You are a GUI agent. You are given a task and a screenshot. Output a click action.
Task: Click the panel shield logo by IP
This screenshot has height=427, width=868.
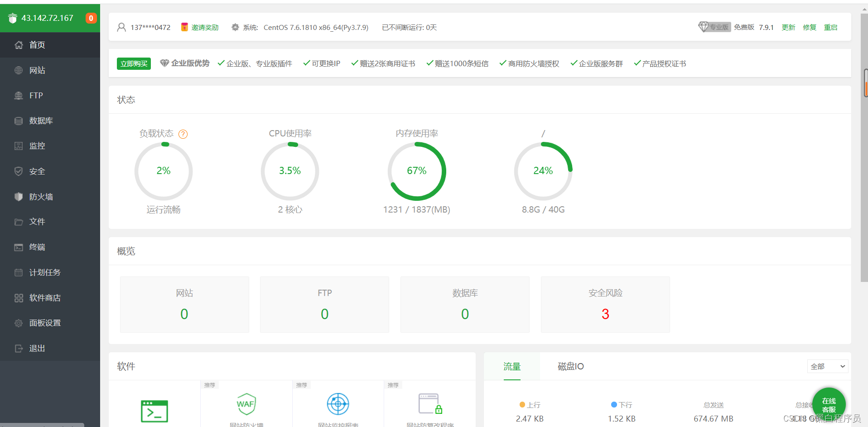(x=13, y=18)
